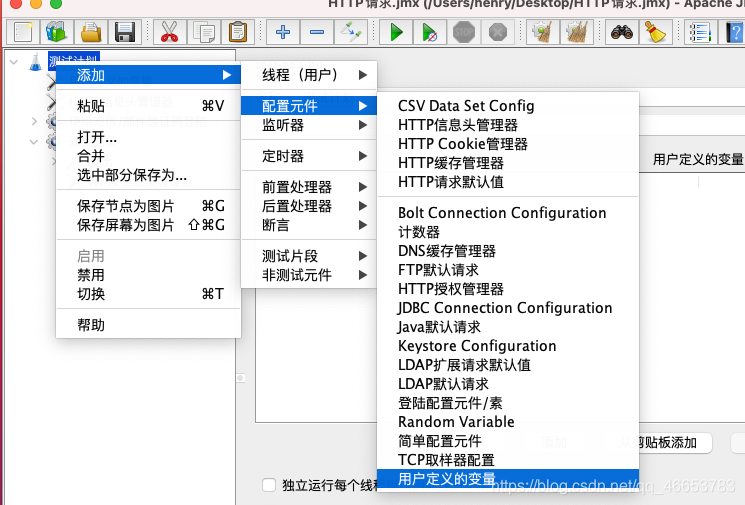
Task: Select HTTP缓存管理器 config element
Action: 508,163
